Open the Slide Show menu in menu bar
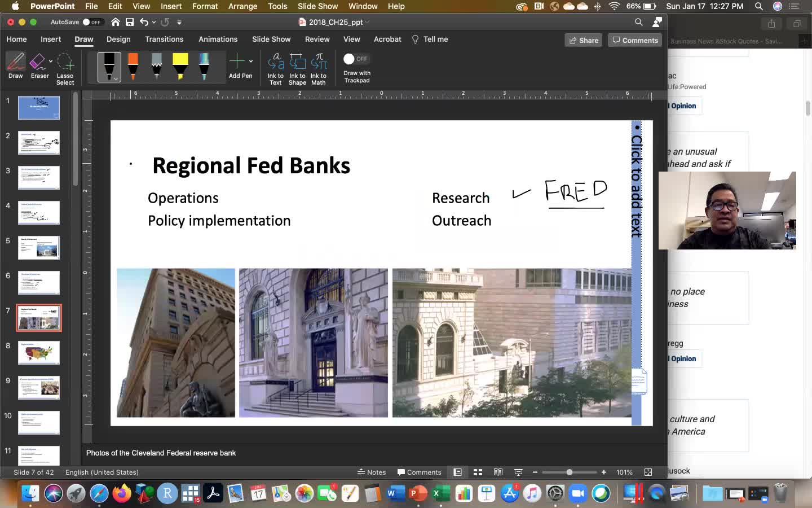This screenshot has width=812, height=508. click(317, 6)
